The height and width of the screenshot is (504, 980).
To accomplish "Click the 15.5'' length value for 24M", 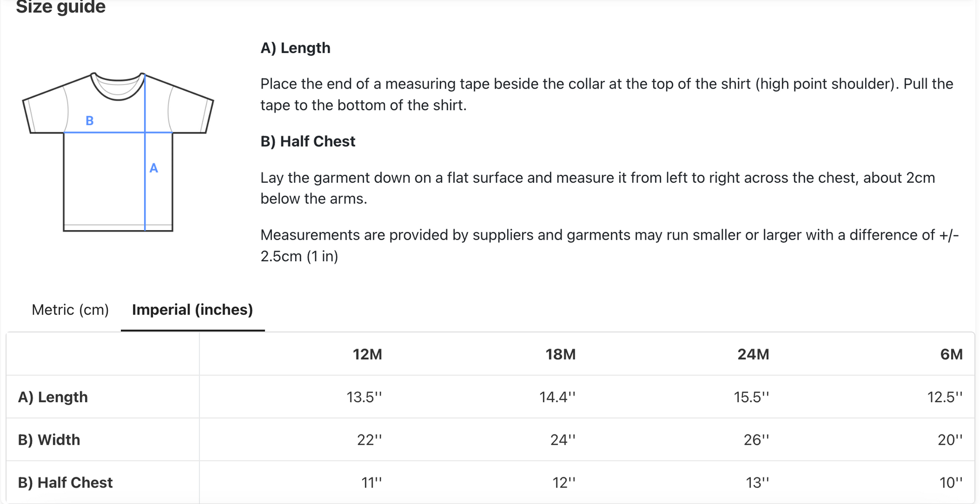I will pyautogui.click(x=751, y=397).
